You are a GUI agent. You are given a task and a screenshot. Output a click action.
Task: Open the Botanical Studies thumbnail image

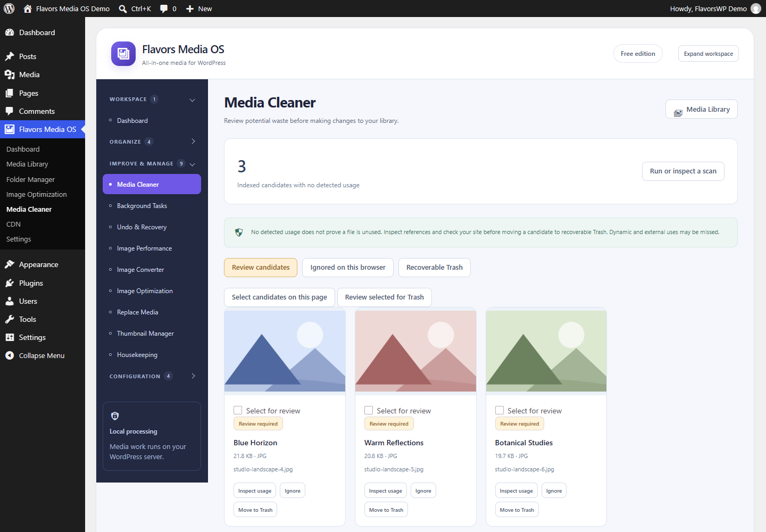tap(546, 351)
